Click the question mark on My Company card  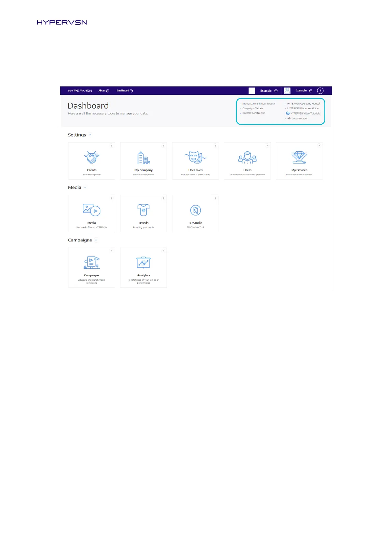click(x=163, y=146)
